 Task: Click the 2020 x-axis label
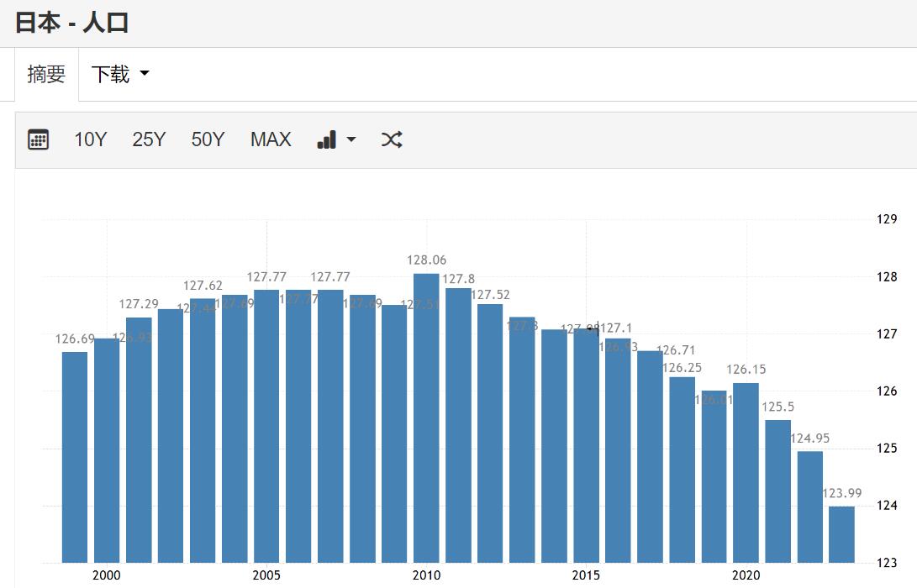click(x=746, y=575)
